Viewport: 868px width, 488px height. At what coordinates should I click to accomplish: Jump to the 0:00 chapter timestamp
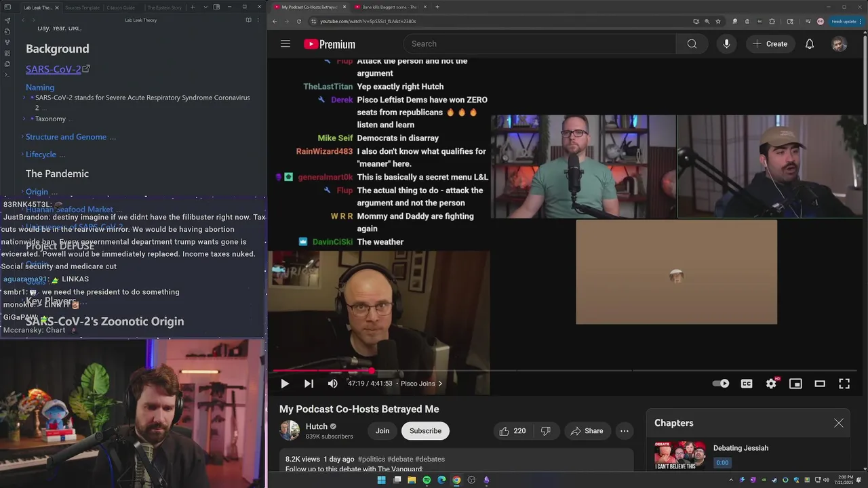click(x=722, y=463)
